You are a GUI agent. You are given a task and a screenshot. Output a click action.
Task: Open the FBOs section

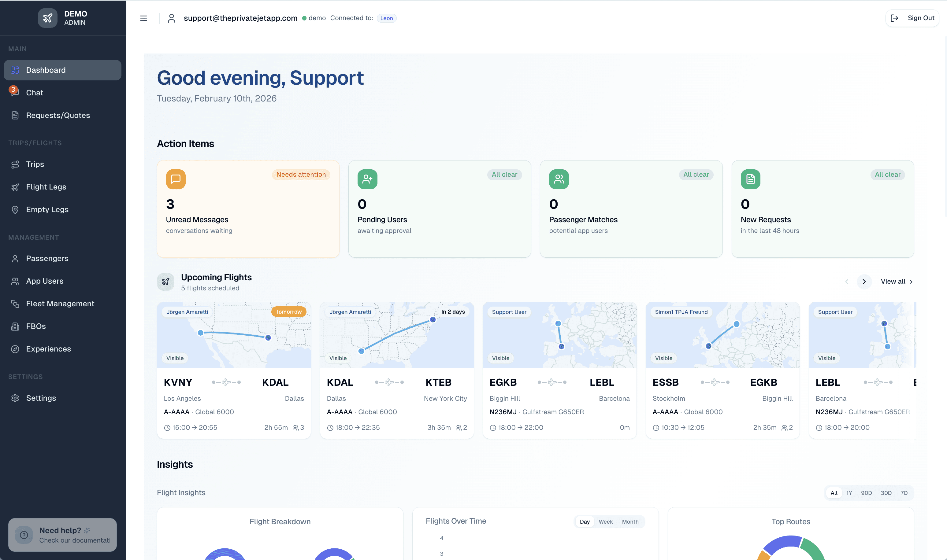tap(36, 326)
